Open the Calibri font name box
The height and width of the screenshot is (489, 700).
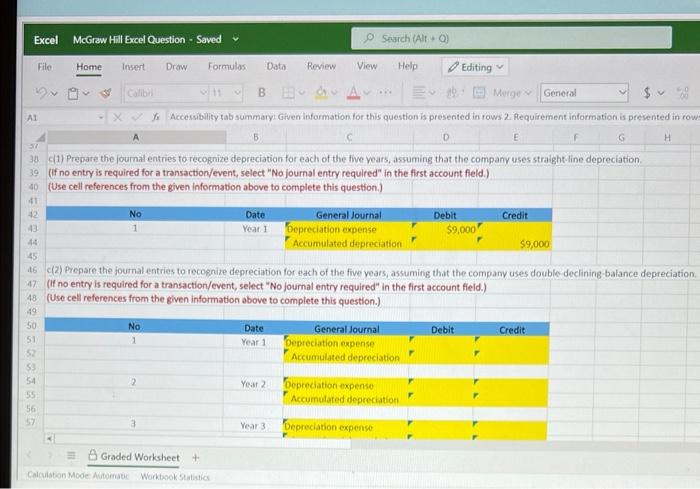[x=167, y=93]
